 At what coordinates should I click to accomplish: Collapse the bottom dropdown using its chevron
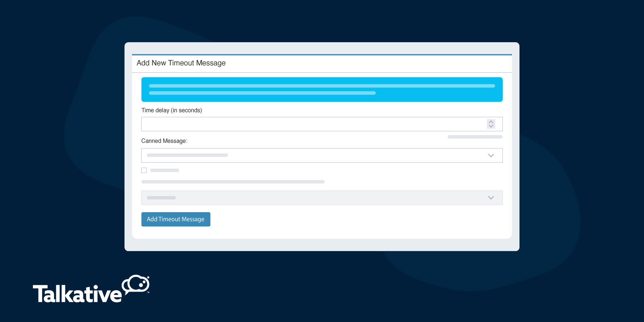[491, 197]
